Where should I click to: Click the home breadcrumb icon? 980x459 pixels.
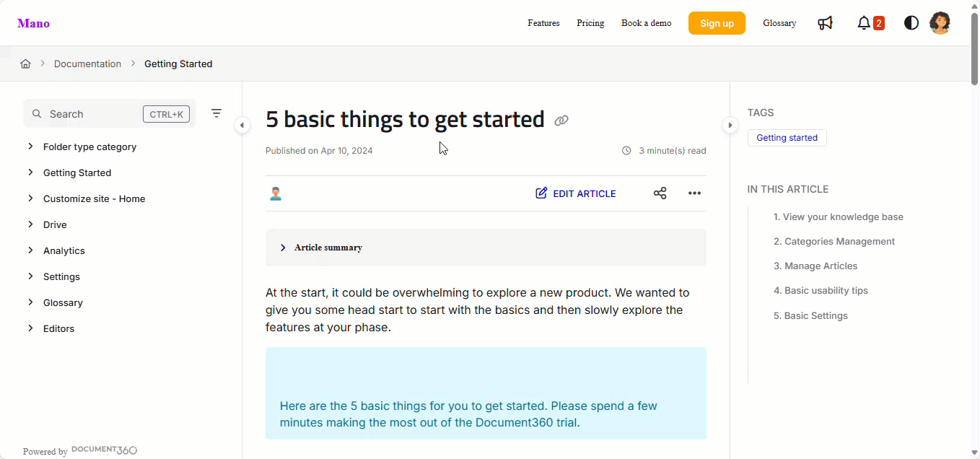(25, 64)
